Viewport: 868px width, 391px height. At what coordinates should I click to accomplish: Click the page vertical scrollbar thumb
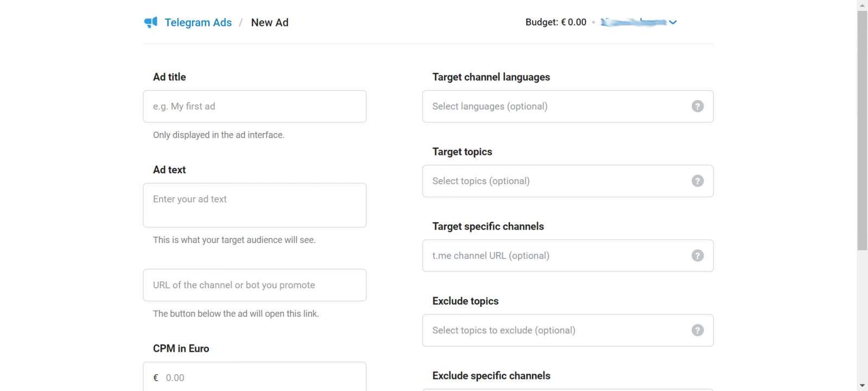862,130
